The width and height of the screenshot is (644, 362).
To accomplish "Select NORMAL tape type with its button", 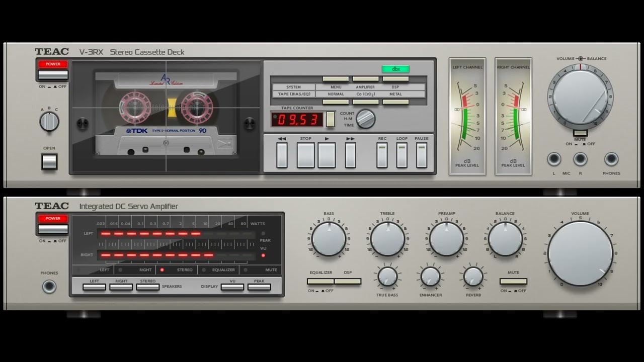I will 336,102.
